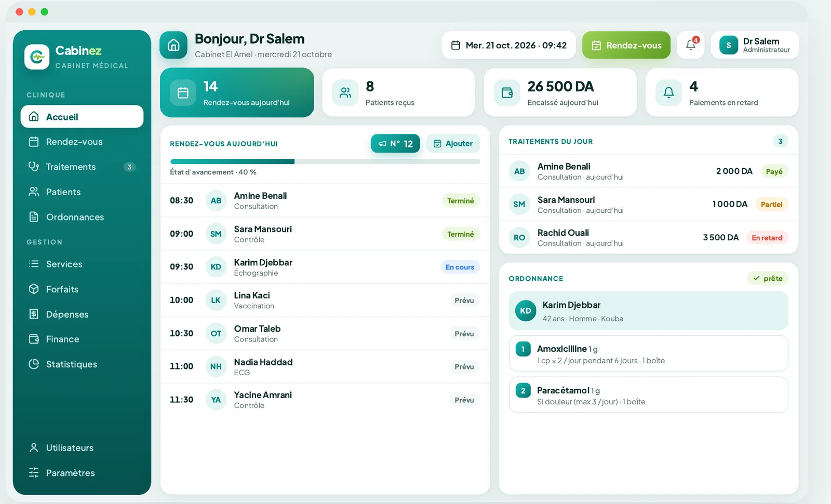Click the bell icon on the Paiements en retard card
The image size is (831, 504).
click(x=669, y=93)
